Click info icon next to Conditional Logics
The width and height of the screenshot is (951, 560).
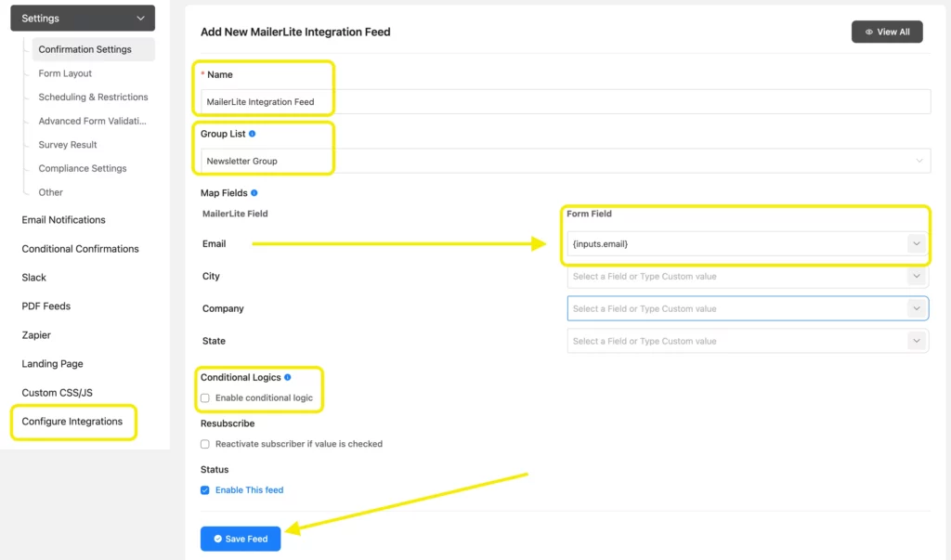click(288, 377)
